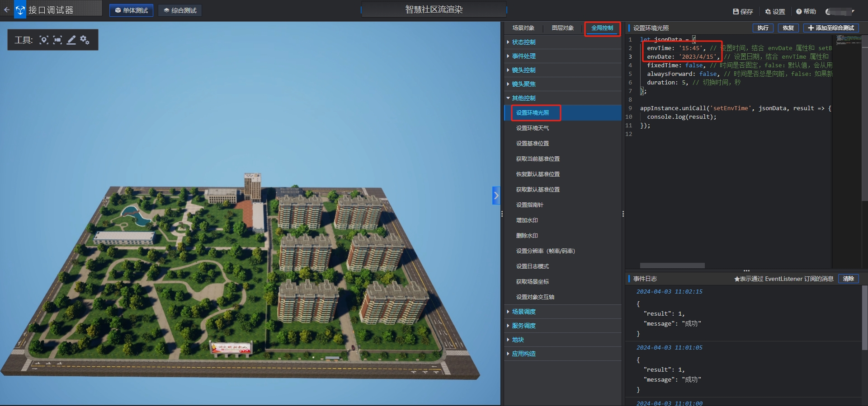Click the blue panel collapse arrow
The image size is (868, 406).
[496, 196]
